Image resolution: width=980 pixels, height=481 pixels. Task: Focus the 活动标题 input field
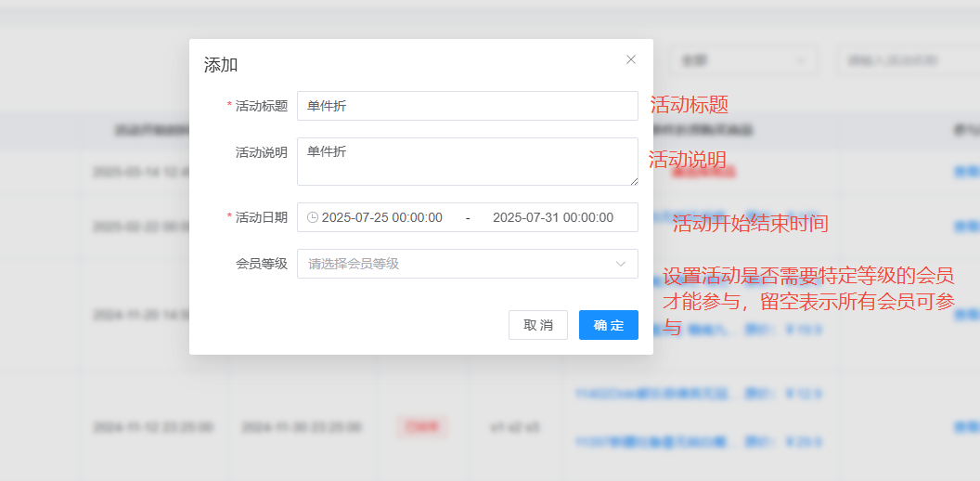(467, 106)
